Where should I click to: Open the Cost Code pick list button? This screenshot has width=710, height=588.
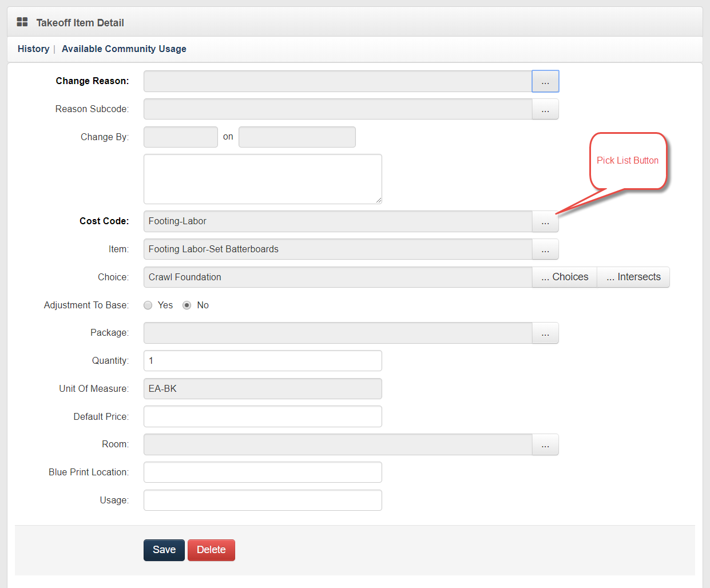pos(545,221)
